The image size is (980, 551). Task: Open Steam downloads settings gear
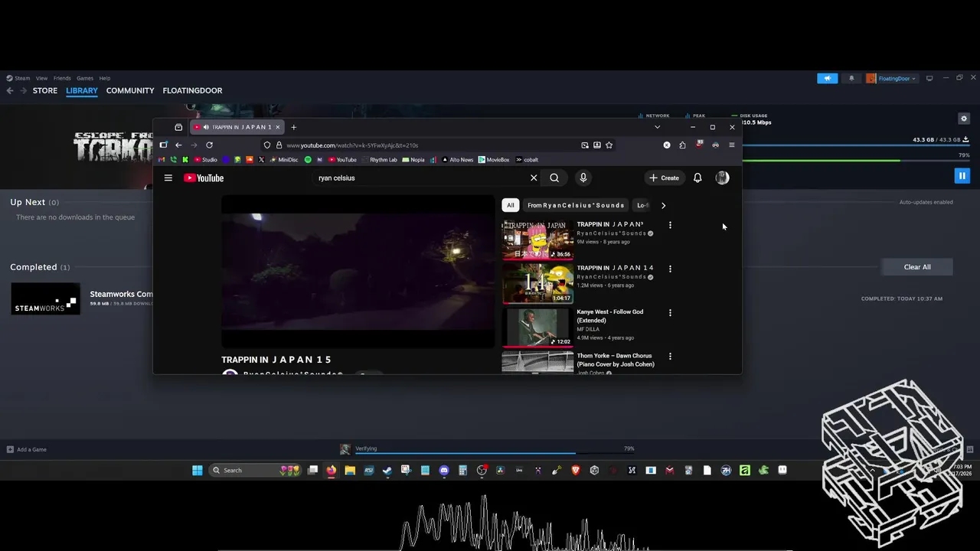click(x=964, y=119)
